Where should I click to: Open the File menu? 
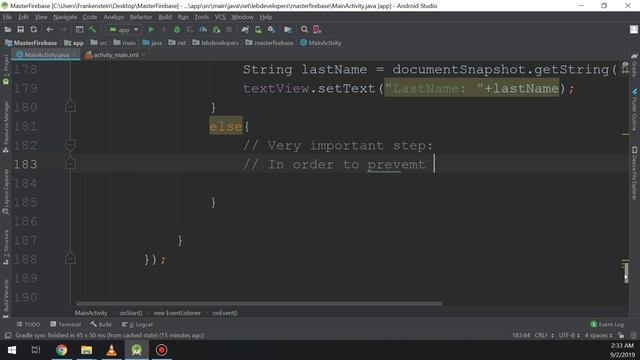click(x=7, y=17)
